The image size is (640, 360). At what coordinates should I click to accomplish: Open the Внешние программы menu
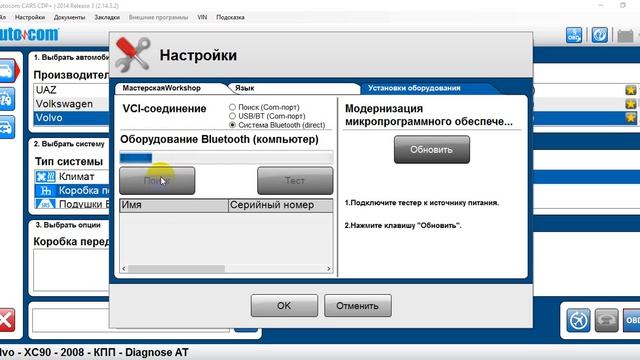click(x=158, y=18)
